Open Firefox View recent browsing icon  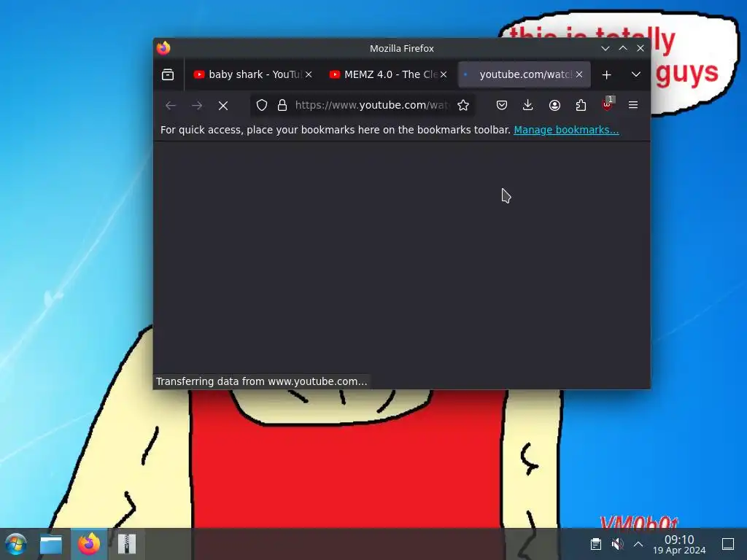click(168, 75)
